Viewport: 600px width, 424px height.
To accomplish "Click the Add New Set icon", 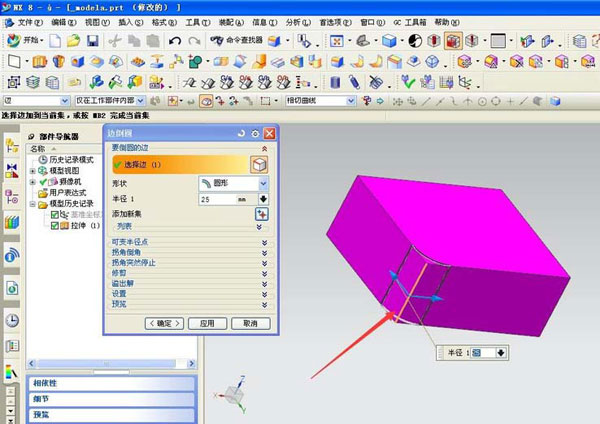I will coord(262,214).
